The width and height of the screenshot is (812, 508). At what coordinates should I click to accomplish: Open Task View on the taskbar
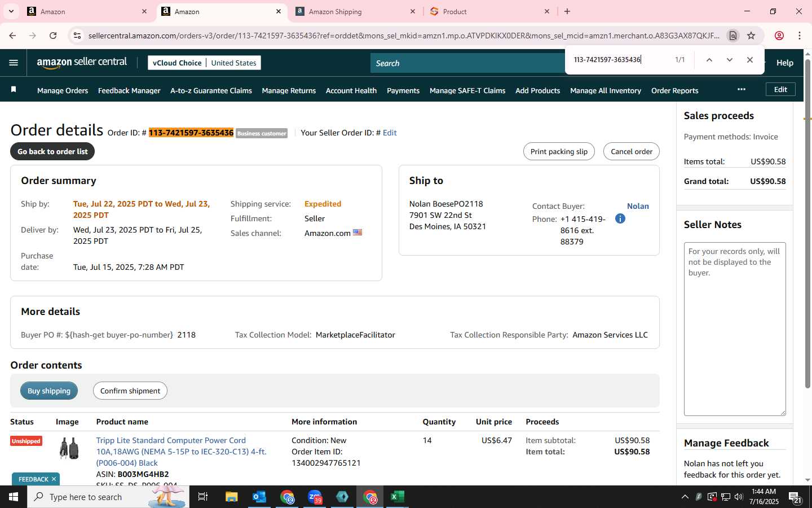tap(203, 497)
